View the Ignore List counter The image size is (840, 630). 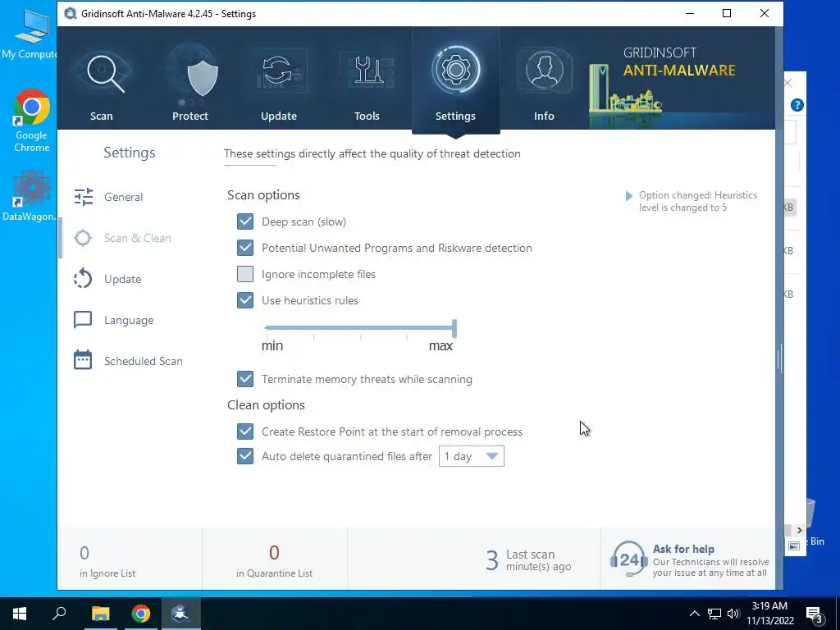point(107,560)
